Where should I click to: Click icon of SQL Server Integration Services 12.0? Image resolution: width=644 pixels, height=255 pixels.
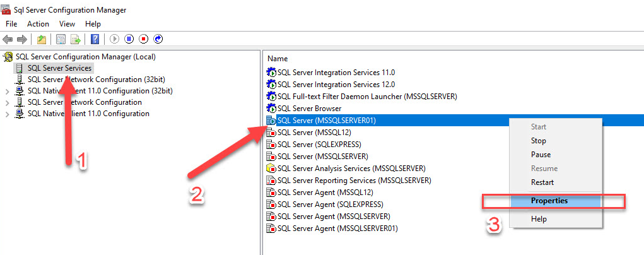[271, 85]
